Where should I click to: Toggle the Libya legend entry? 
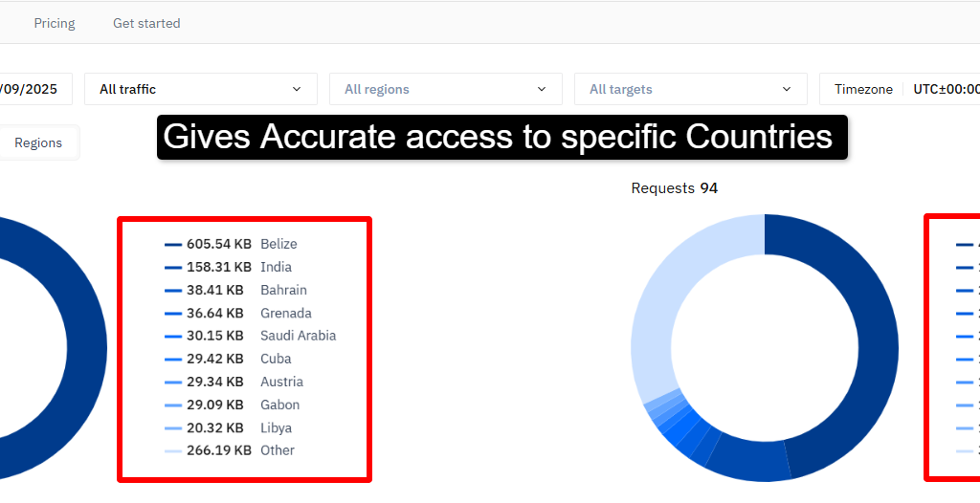[276, 427]
